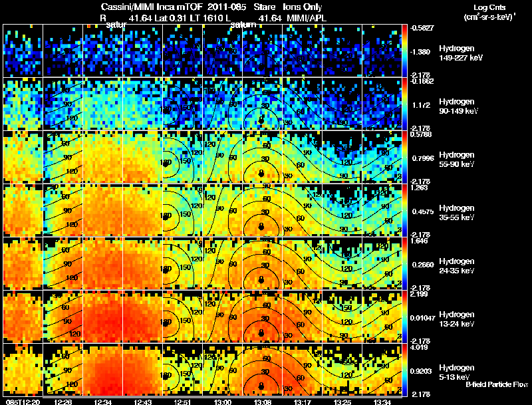The height and width of the screenshot is (405, 532).
Task: Click the "13:25" time axis label
Action: [x=342, y=402]
